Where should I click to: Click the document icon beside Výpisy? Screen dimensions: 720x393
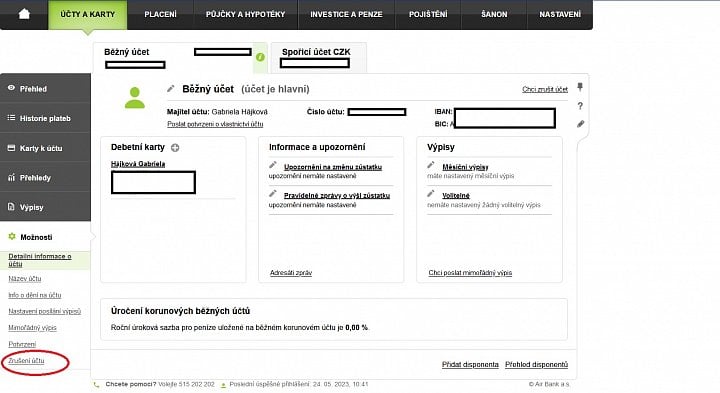[x=11, y=207]
